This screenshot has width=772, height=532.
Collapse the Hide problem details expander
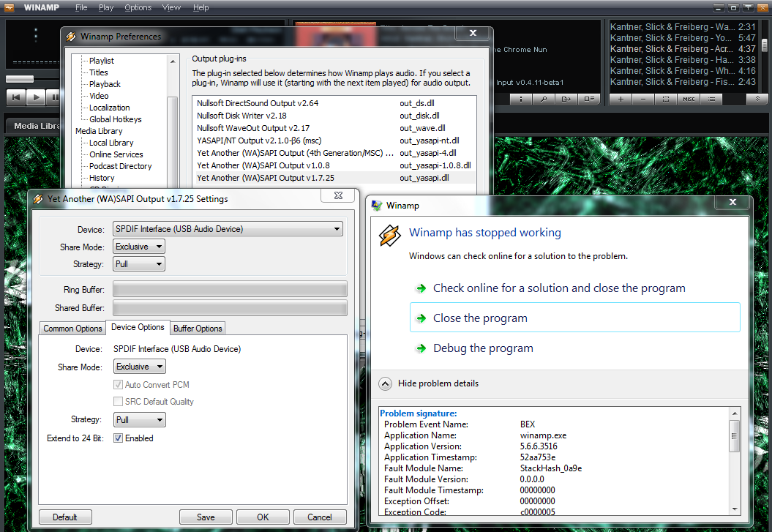pyautogui.click(x=384, y=383)
